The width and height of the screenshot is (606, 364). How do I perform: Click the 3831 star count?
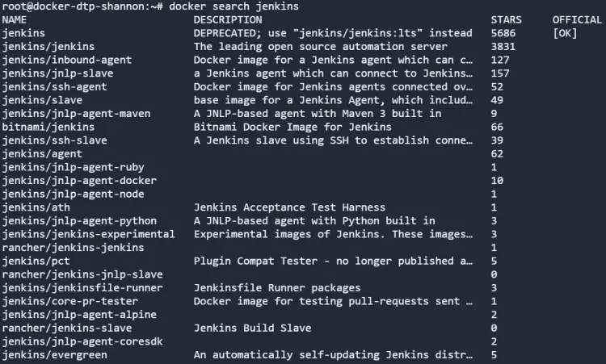pyautogui.click(x=503, y=47)
